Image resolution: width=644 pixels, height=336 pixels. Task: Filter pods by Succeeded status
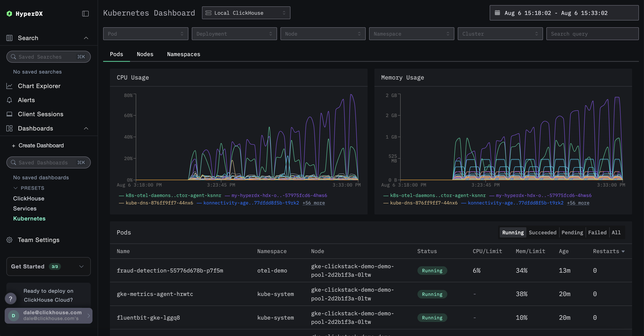(543, 232)
